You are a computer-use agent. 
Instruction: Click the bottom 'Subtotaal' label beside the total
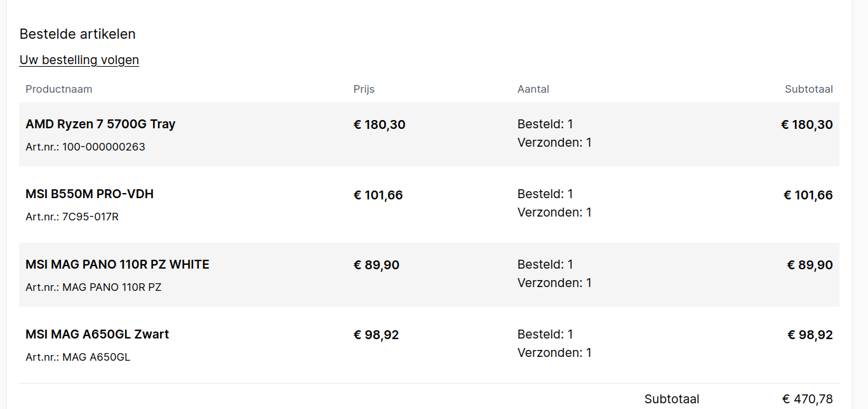pos(672,399)
